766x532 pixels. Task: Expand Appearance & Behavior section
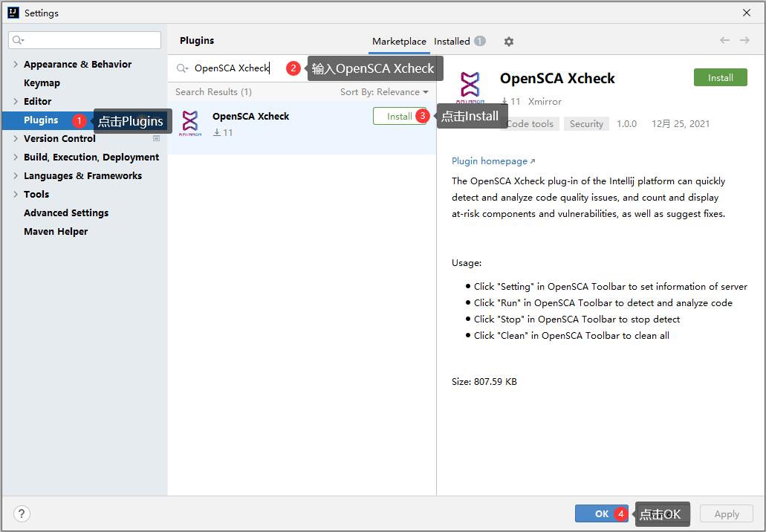(x=16, y=64)
